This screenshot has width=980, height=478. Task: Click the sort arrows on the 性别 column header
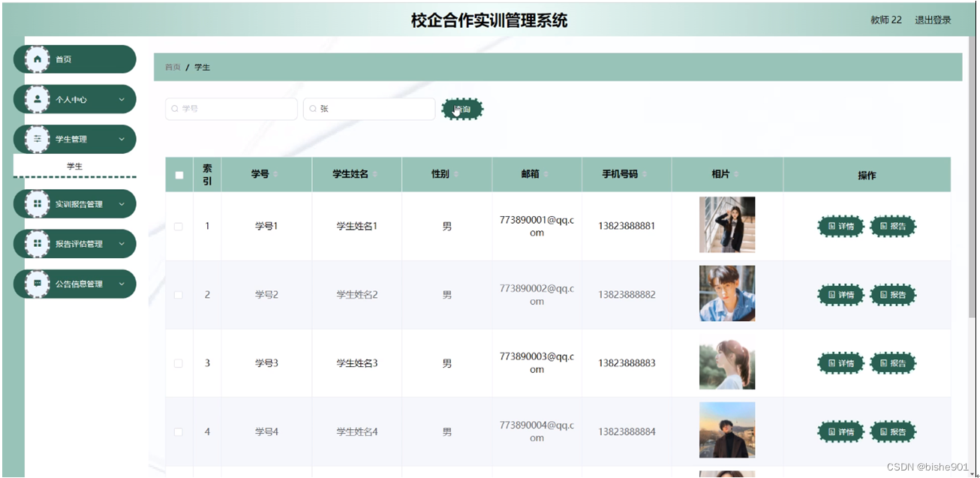tap(456, 173)
